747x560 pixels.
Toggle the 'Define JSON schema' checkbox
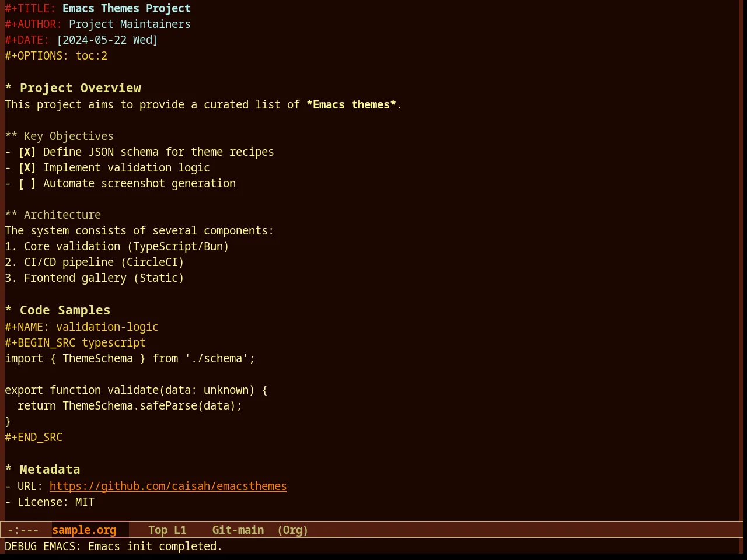pos(27,152)
